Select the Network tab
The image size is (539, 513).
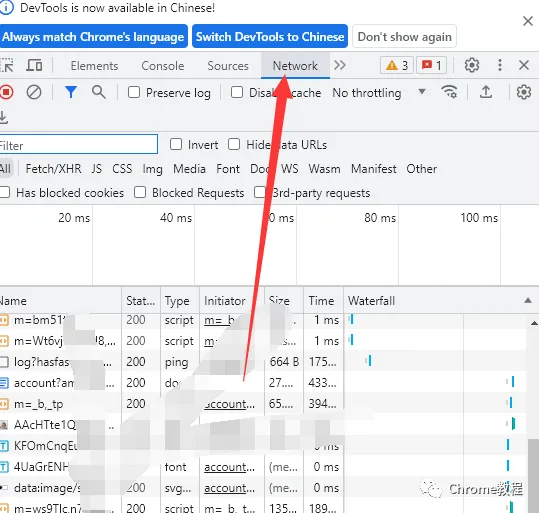[x=295, y=66]
